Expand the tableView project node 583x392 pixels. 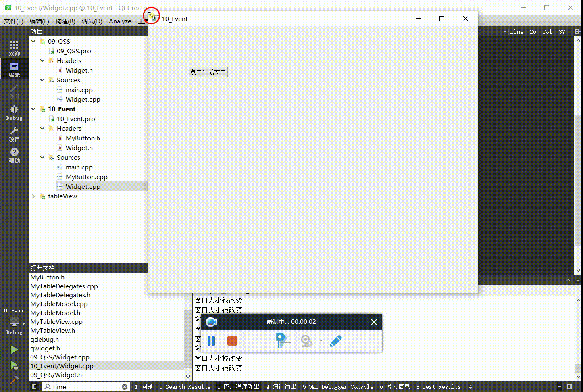[x=33, y=196]
